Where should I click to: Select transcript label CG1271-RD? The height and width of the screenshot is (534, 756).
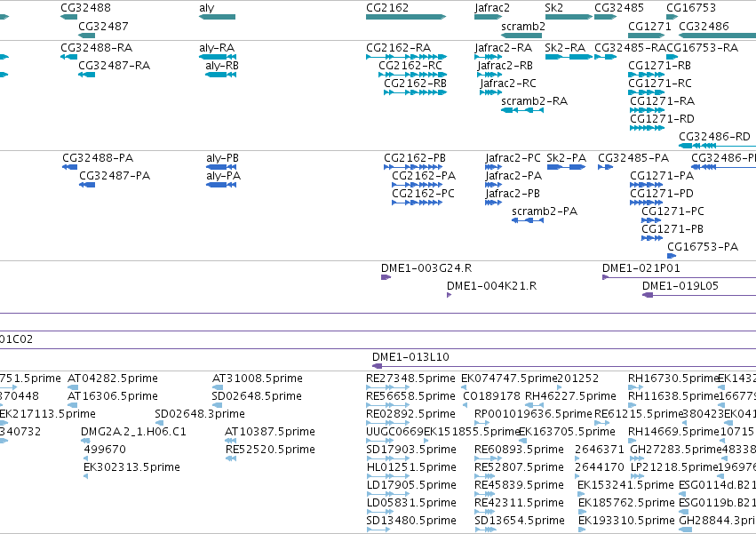662,119
